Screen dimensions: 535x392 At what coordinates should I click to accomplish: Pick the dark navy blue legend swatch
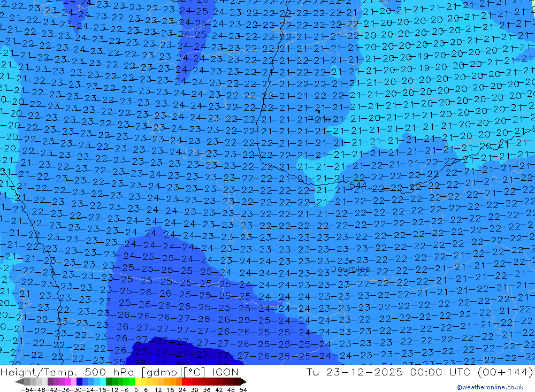click(x=79, y=381)
